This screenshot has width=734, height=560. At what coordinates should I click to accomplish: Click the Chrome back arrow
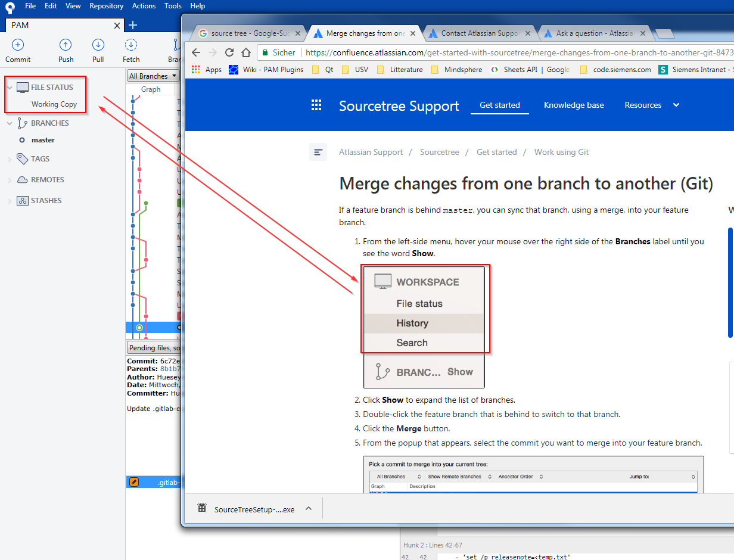coord(196,52)
